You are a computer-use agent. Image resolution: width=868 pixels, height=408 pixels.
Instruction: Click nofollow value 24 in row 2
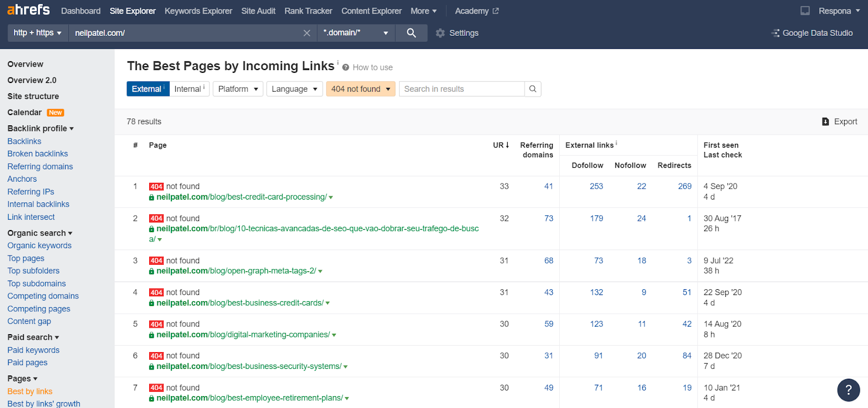(x=641, y=218)
